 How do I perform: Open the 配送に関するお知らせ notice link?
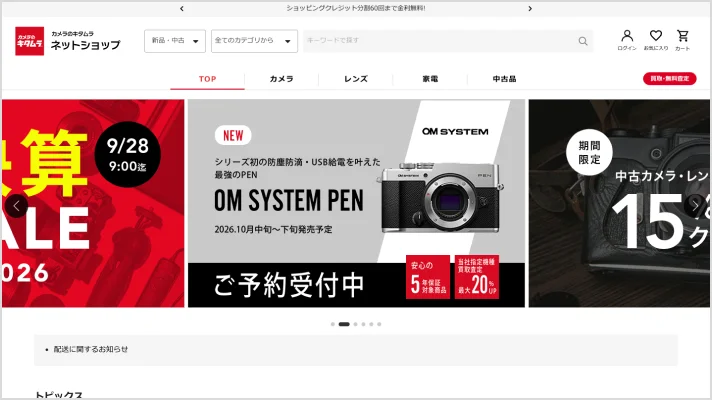91,349
